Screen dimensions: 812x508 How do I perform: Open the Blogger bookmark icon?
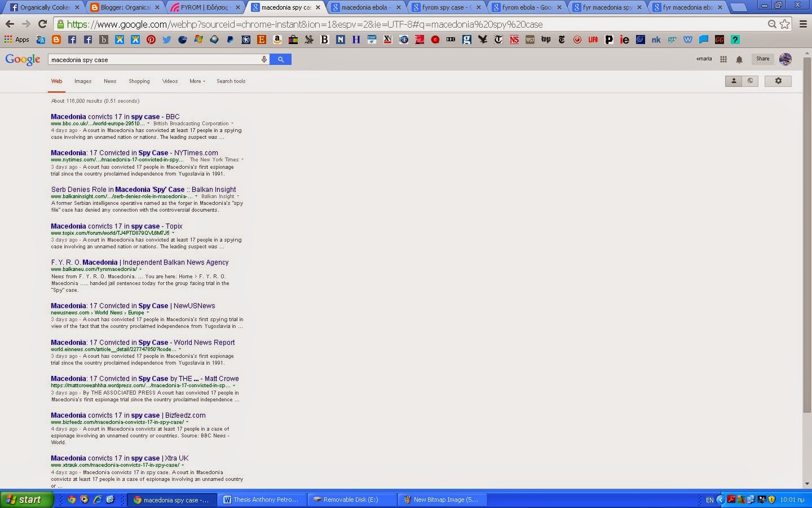pos(56,40)
